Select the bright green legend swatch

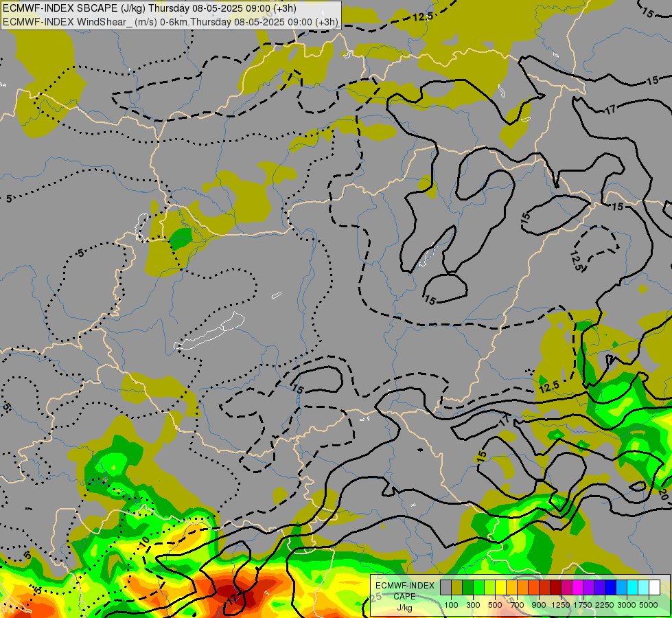tap(478, 587)
